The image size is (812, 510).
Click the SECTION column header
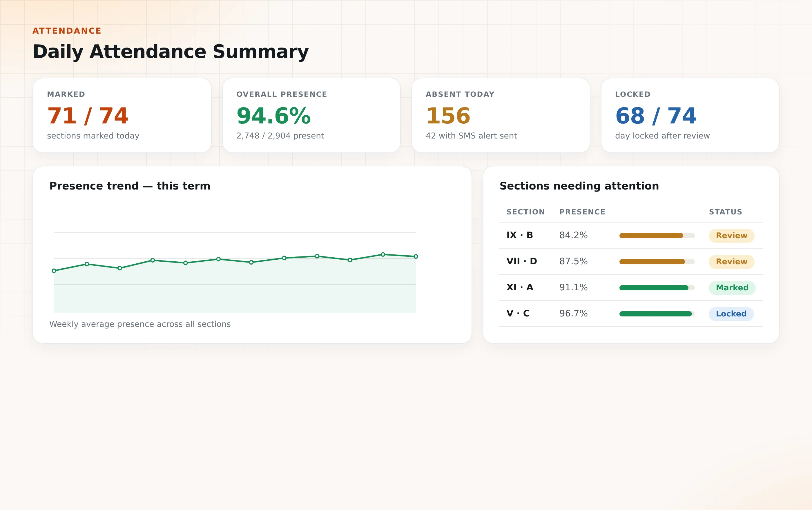tap(526, 212)
